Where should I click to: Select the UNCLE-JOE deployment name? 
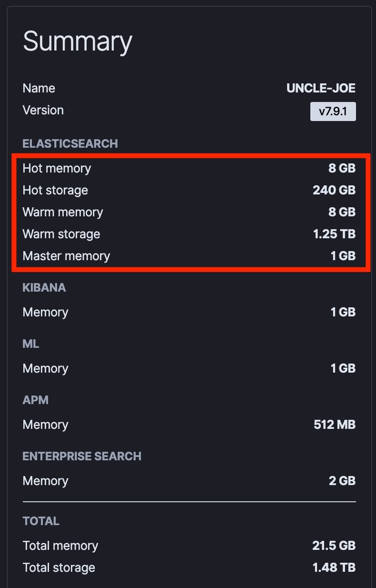click(x=321, y=88)
